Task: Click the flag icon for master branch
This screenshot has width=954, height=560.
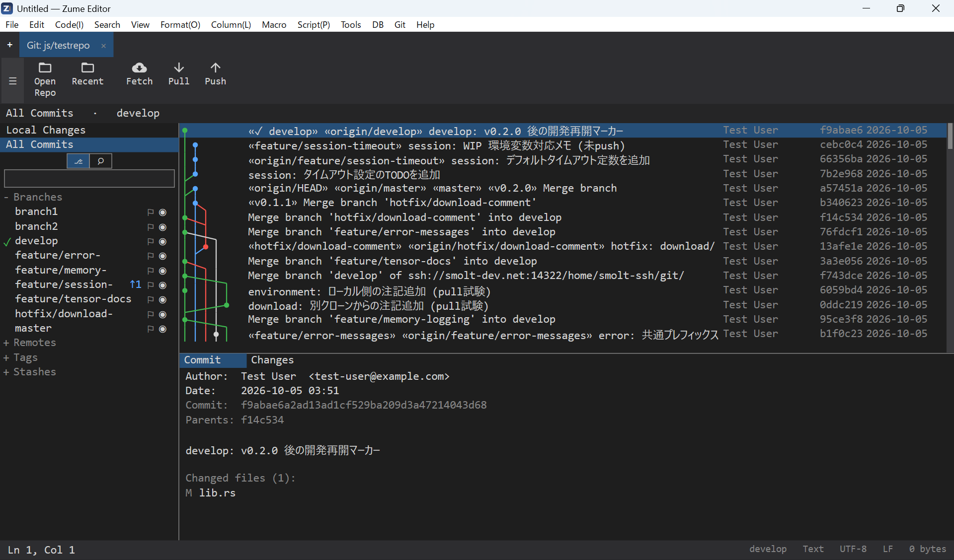Action: pyautogui.click(x=151, y=329)
